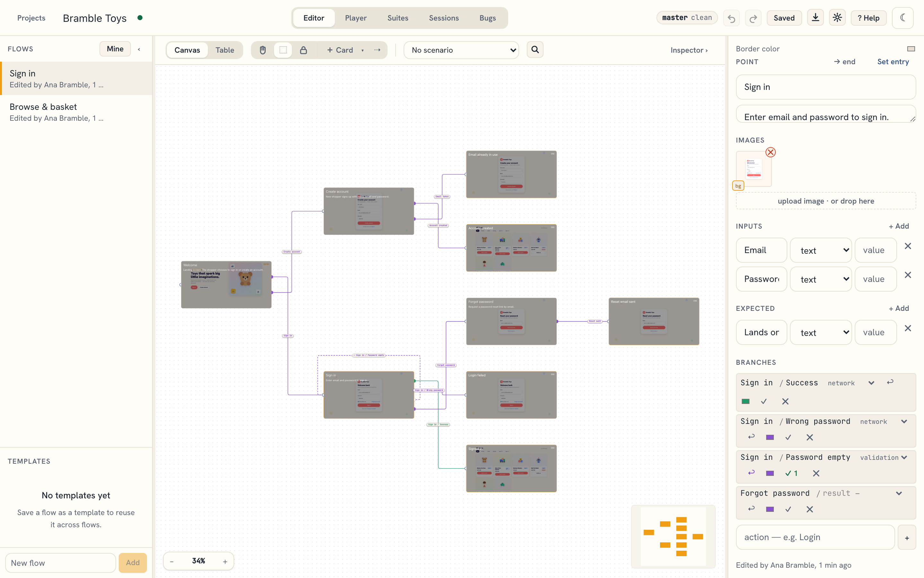Screen dimensions: 924x578
Task: Select the marquee selection tool
Action: click(x=283, y=50)
